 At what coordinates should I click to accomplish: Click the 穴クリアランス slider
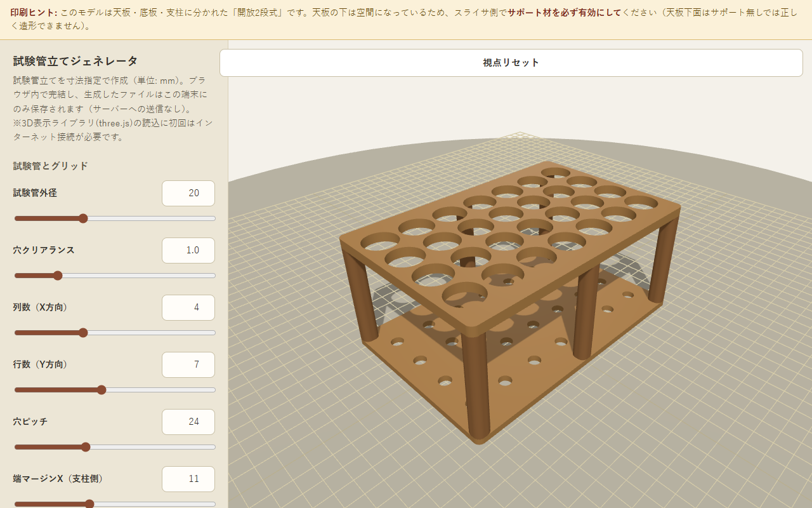click(x=115, y=276)
